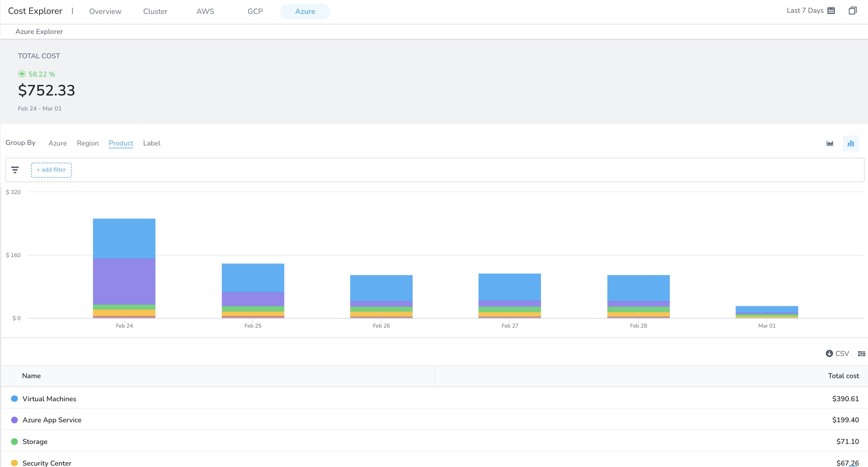Image resolution: width=868 pixels, height=467 pixels.
Task: Click the 58.22 % change text
Action: (42, 74)
